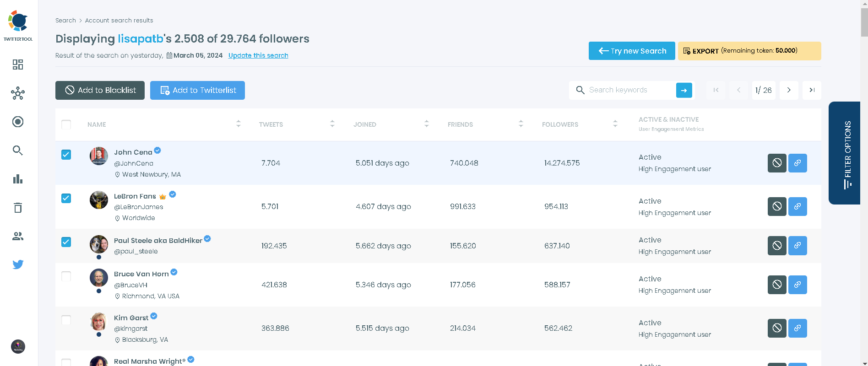Open link icon for Bruce Van Horn row
This screenshot has height=366, width=868.
797,285
